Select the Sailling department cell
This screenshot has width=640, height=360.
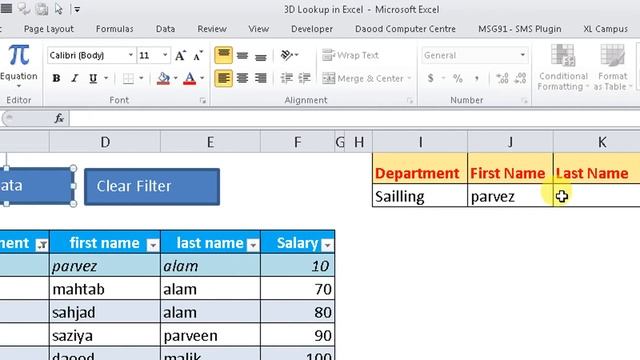click(x=420, y=196)
